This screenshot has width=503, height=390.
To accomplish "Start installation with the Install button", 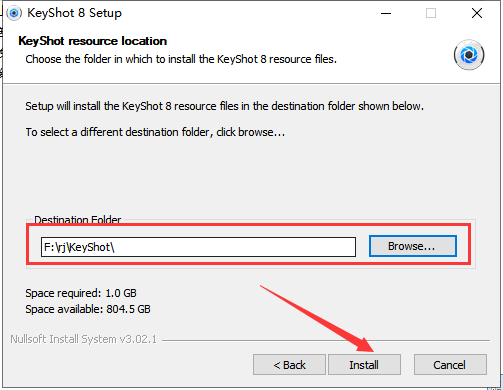I will pos(364,365).
